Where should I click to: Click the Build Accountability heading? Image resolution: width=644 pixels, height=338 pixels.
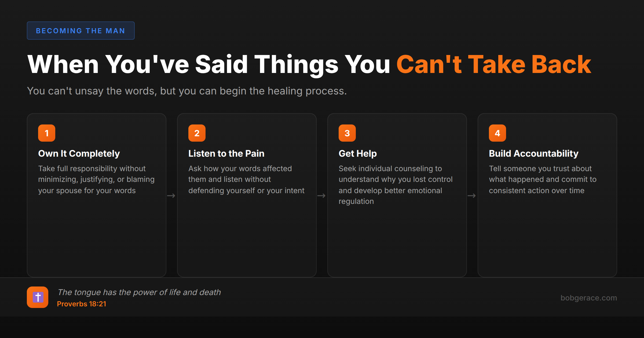pyautogui.click(x=533, y=153)
